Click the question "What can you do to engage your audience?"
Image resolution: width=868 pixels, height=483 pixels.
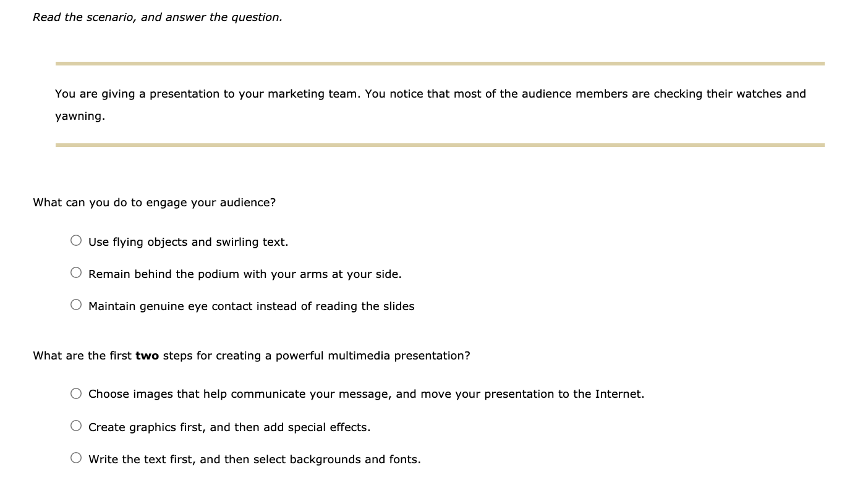154,202
